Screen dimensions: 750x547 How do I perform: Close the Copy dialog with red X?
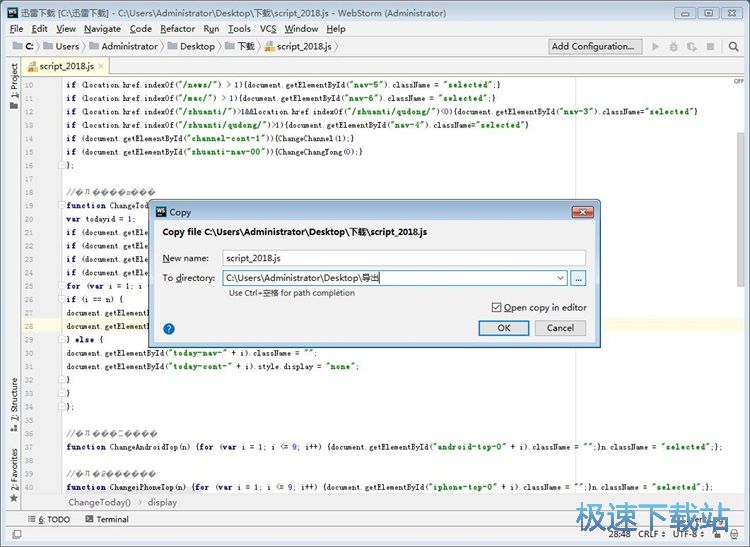[x=583, y=212]
